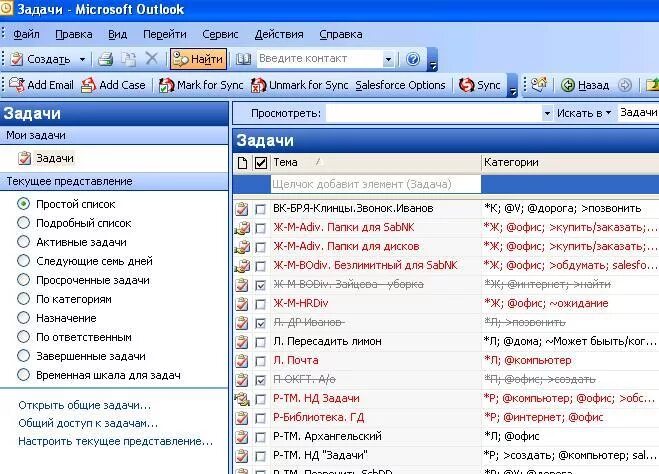Click the Назад back button
659x474 pixels.
tap(585, 85)
